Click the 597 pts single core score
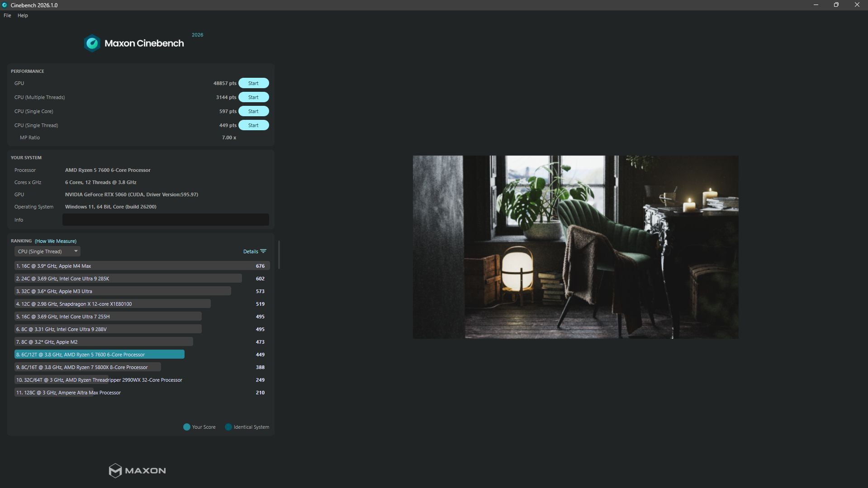 (228, 111)
